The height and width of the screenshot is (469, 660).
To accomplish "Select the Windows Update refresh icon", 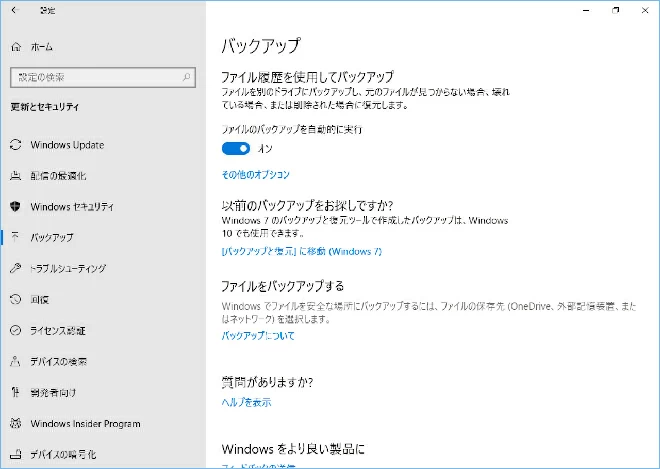I will click(x=15, y=145).
